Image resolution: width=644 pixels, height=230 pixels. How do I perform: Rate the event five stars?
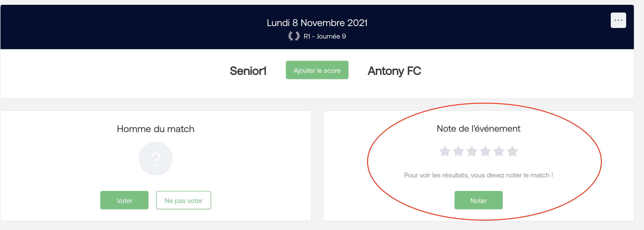click(x=499, y=151)
